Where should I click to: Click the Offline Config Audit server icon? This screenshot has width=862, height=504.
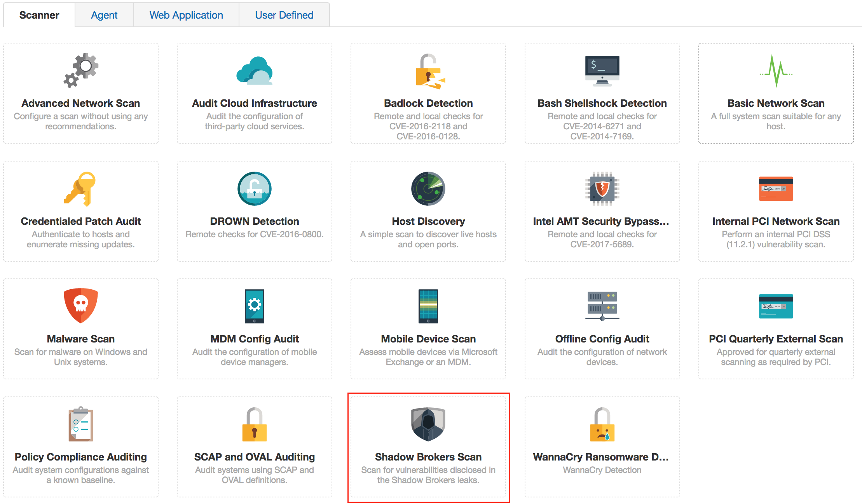pos(602,306)
